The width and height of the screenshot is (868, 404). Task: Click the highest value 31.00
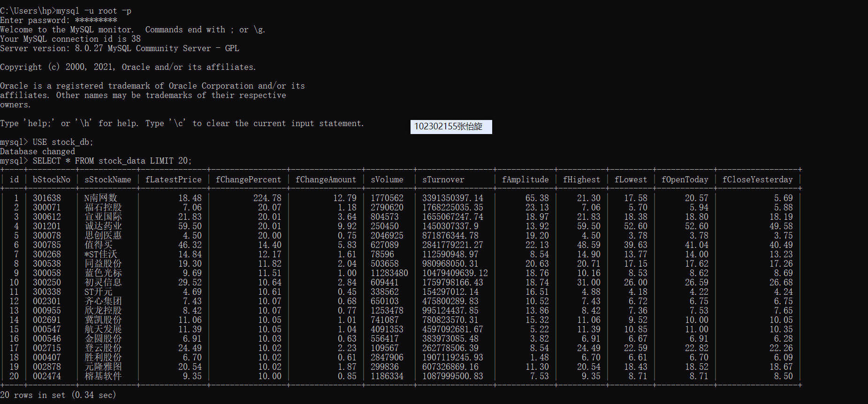(x=589, y=283)
